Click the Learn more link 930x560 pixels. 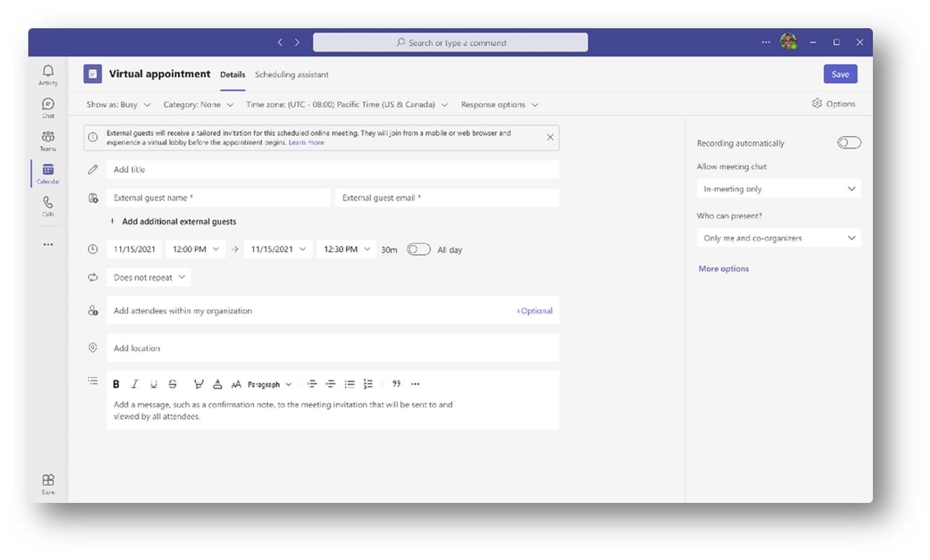(306, 142)
